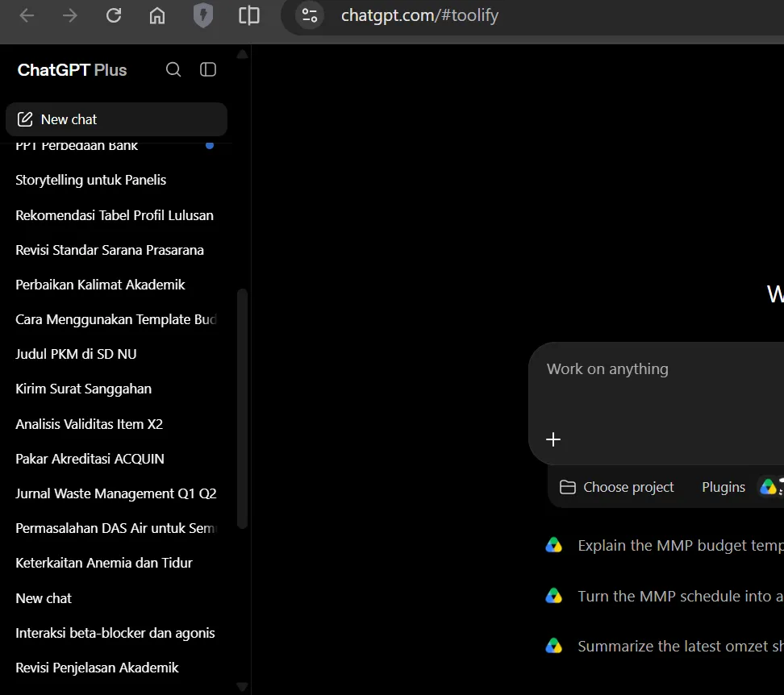Select Summarize the latest omzet suggestion
Screen dimensions: 784x695
coord(664,647)
